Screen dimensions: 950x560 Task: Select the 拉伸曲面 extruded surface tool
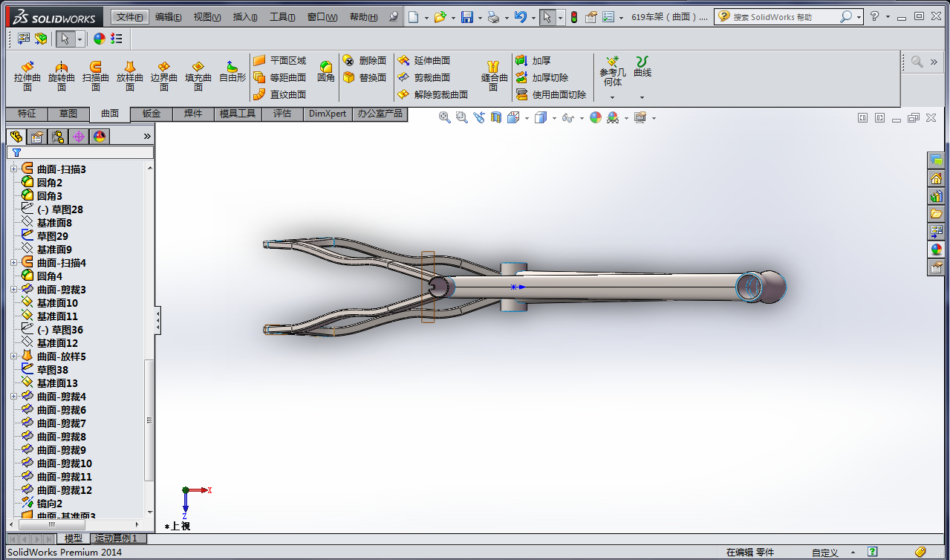27,76
